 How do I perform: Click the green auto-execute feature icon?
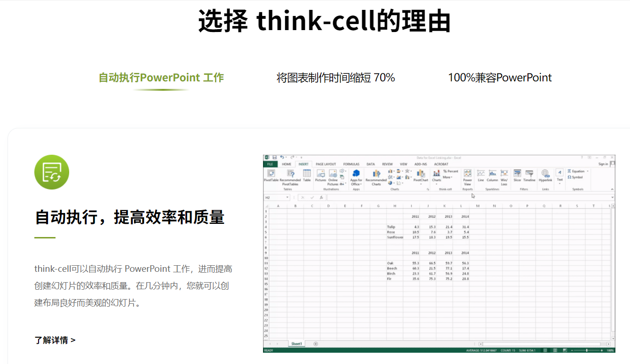52,172
